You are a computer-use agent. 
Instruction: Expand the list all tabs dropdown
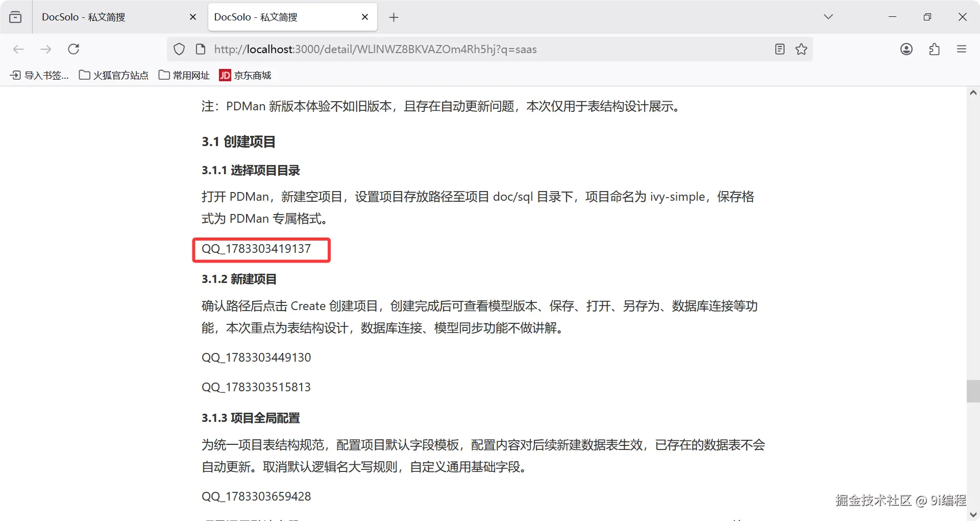(828, 17)
